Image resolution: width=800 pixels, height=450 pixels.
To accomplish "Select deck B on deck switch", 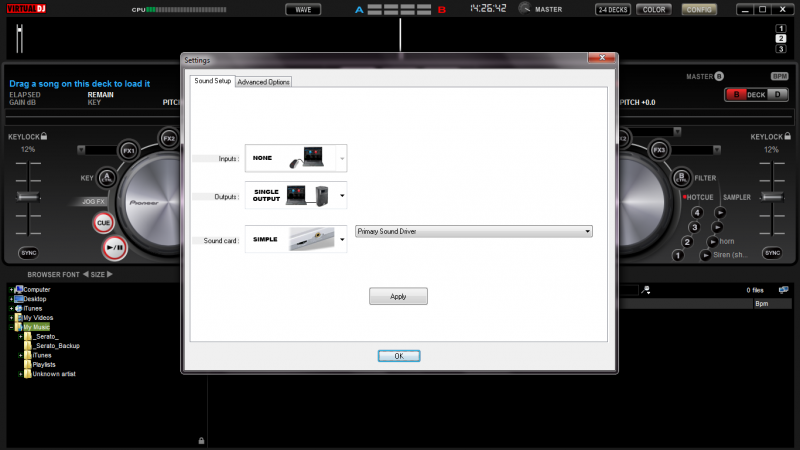I will coord(736,94).
